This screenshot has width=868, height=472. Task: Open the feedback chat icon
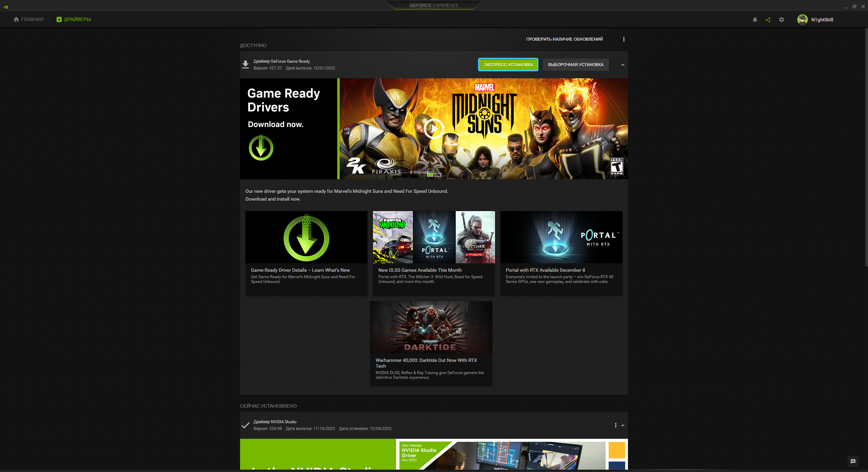point(853,461)
